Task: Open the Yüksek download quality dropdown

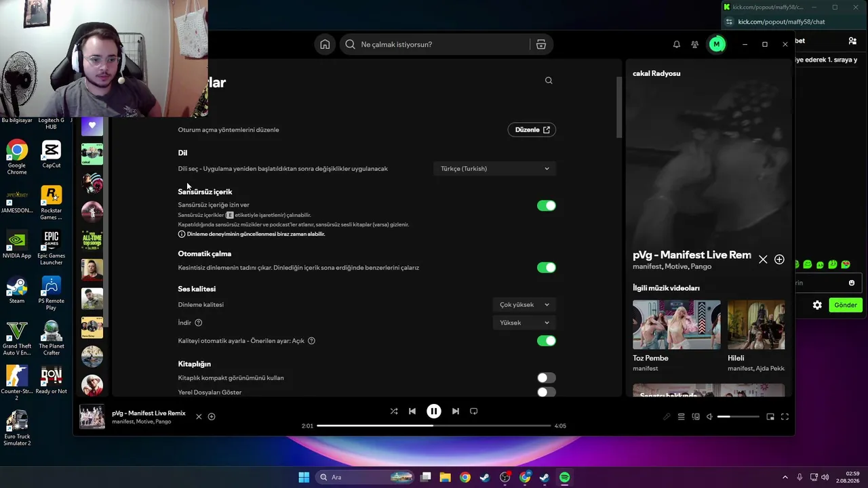Action: click(x=524, y=323)
